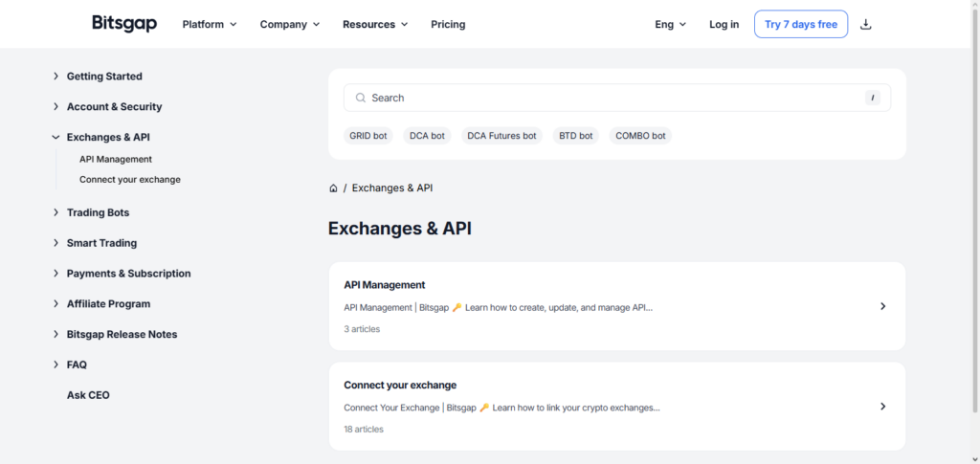Open the Connect your exchange card title
Image resolution: width=980 pixels, height=464 pixels.
coord(400,385)
